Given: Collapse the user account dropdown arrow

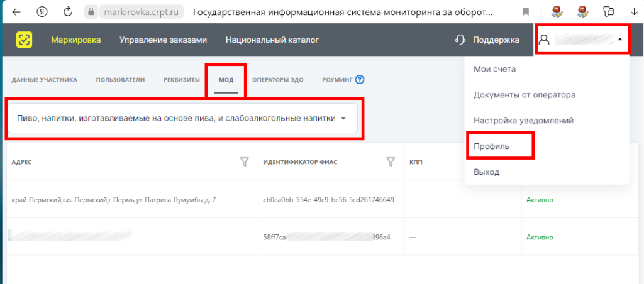Looking at the screenshot, I should coord(620,40).
